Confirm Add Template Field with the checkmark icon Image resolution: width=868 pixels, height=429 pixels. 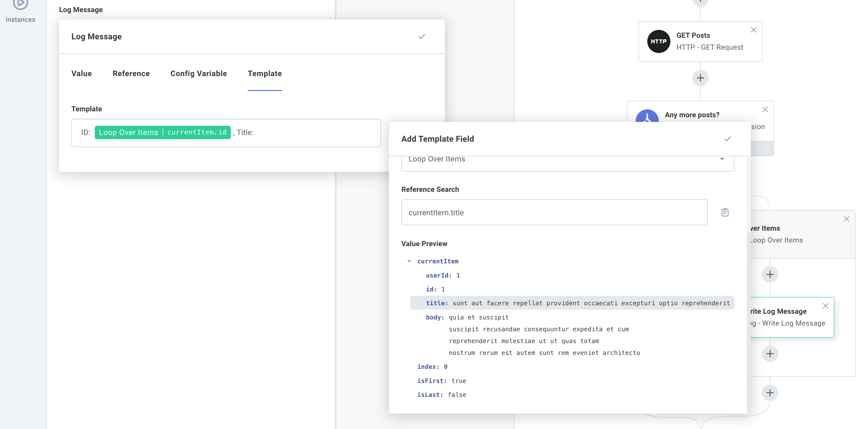click(x=727, y=139)
